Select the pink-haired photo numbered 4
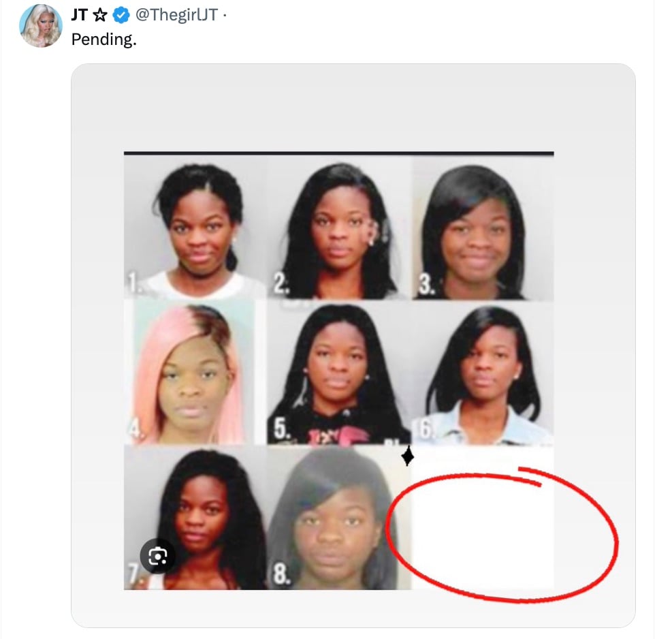Screen dimensions: 672x639 coord(190,372)
